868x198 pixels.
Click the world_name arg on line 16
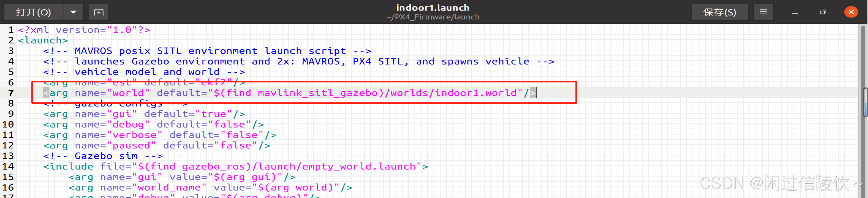pyautogui.click(x=210, y=187)
